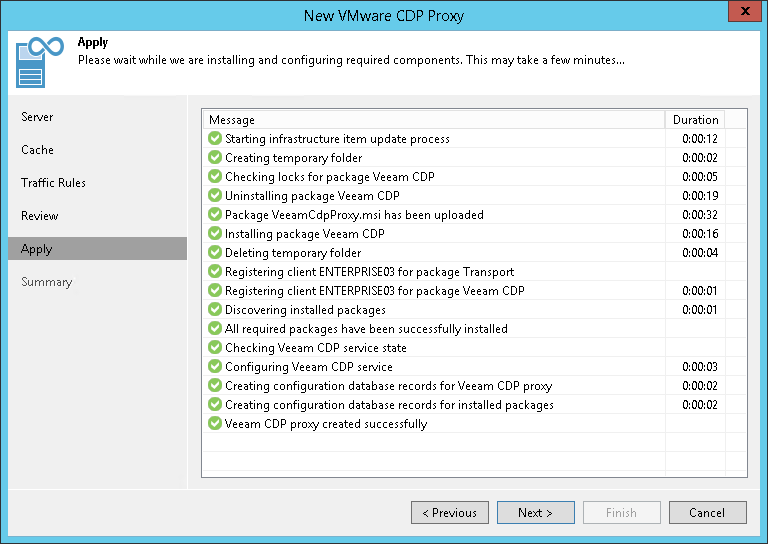Click the 0:00:03 duration value
The height and width of the screenshot is (544, 768).
coord(700,367)
